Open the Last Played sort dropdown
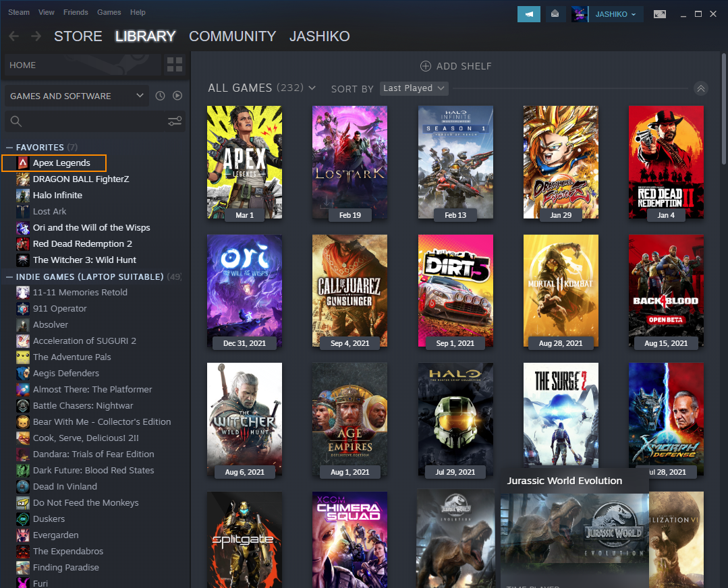The height and width of the screenshot is (588, 728). click(x=414, y=88)
